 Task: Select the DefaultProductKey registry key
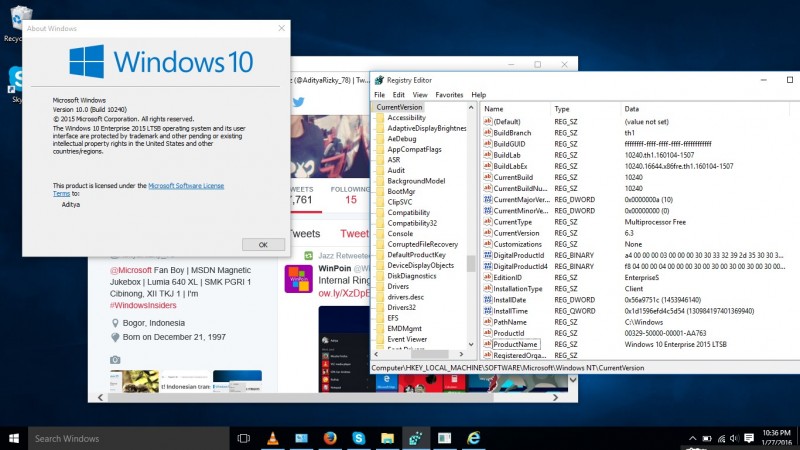pos(416,255)
